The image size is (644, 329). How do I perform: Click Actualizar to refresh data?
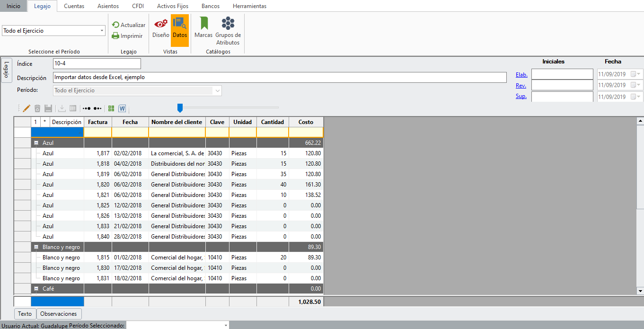click(x=128, y=25)
